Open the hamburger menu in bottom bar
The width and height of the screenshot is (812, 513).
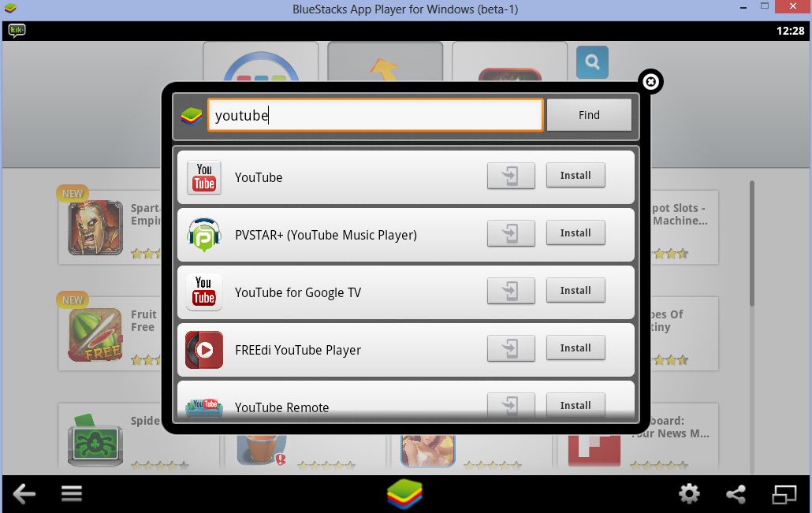[72, 493]
